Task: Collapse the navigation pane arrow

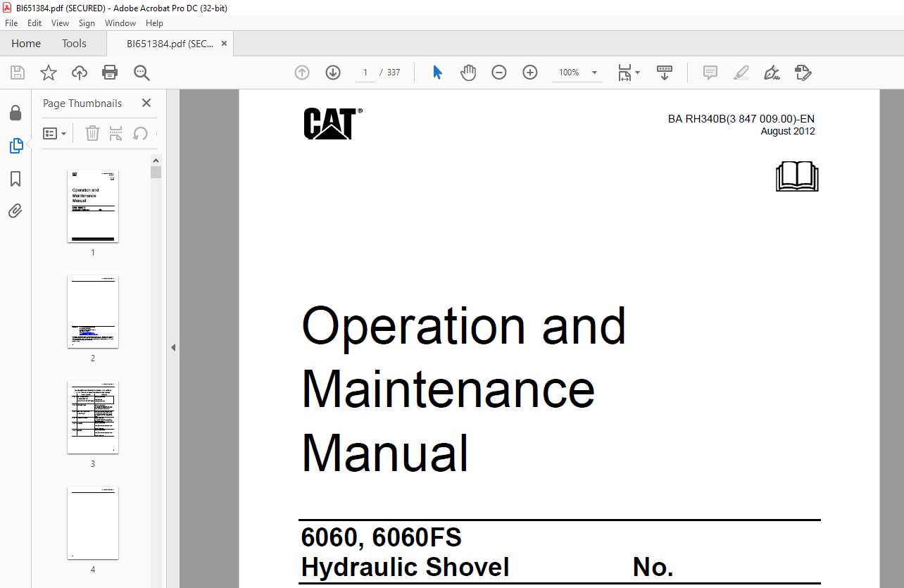Action: tap(173, 347)
